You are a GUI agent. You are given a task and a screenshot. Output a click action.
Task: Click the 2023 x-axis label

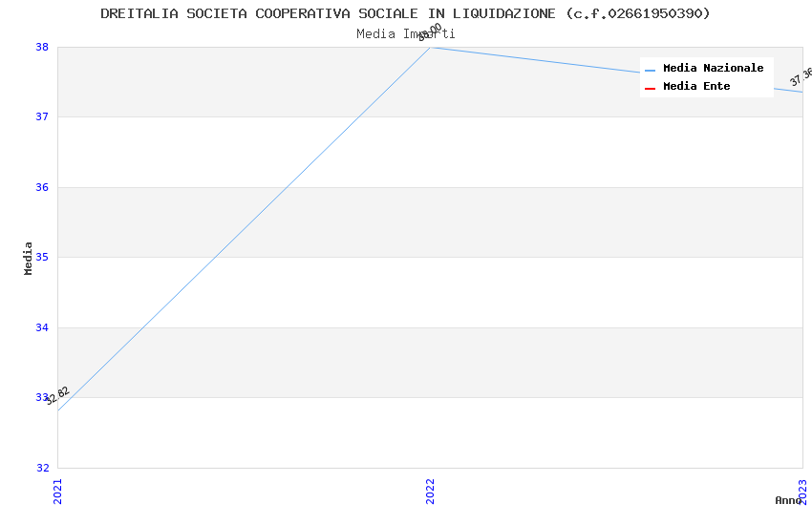(802, 492)
